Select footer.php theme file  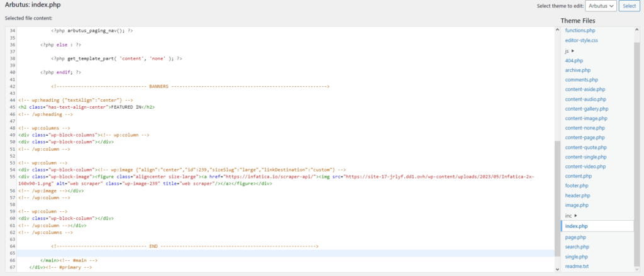pos(577,185)
